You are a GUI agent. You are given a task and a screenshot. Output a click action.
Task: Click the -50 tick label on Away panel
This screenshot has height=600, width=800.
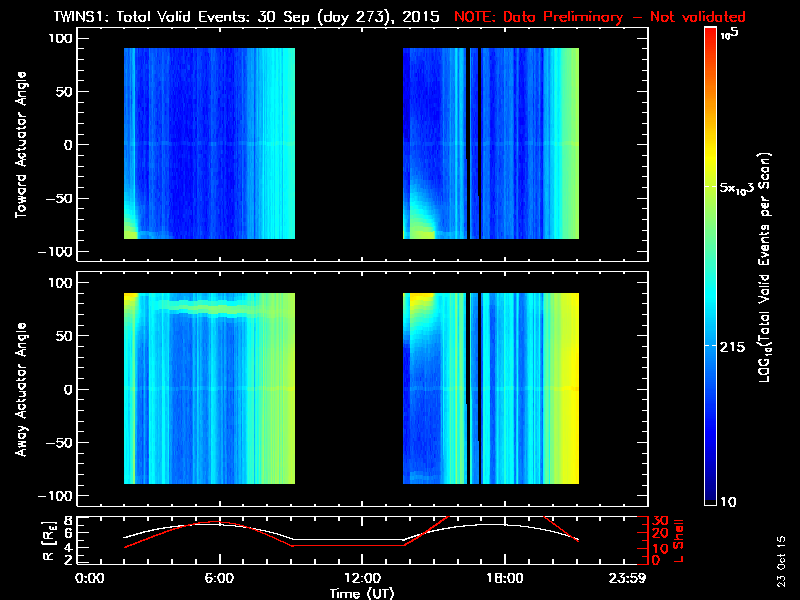[60, 443]
